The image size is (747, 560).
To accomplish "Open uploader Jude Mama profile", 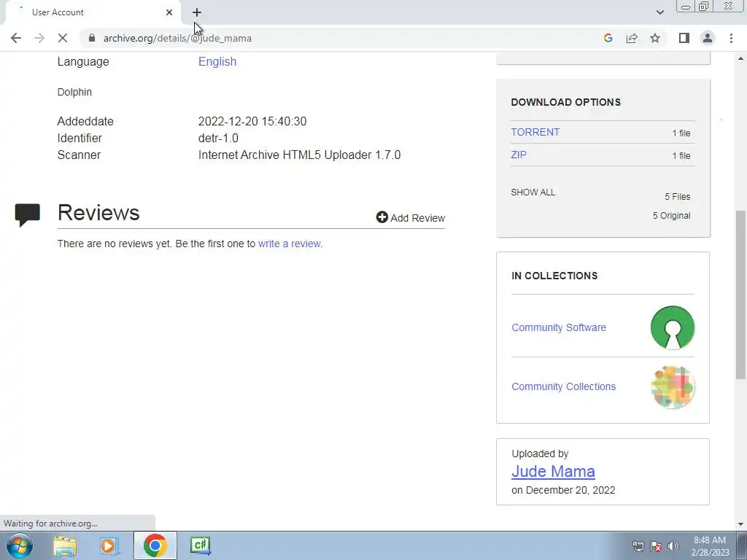I will 553,472.
